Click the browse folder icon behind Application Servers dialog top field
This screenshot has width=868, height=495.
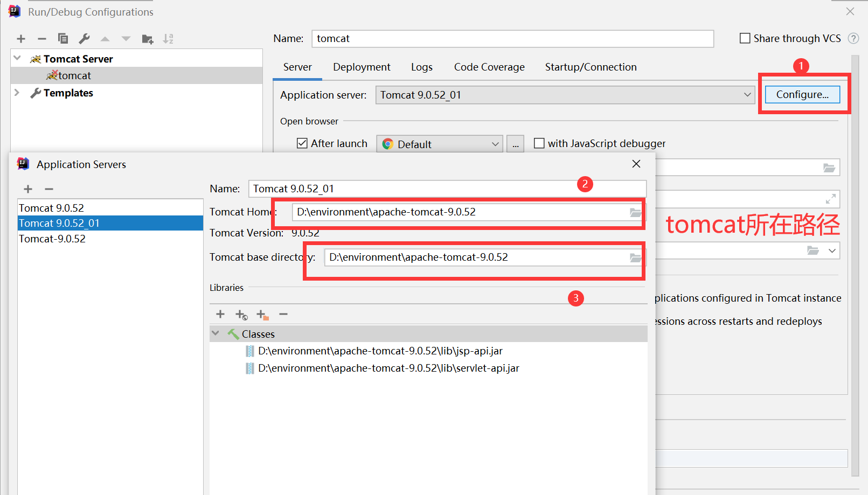click(829, 168)
